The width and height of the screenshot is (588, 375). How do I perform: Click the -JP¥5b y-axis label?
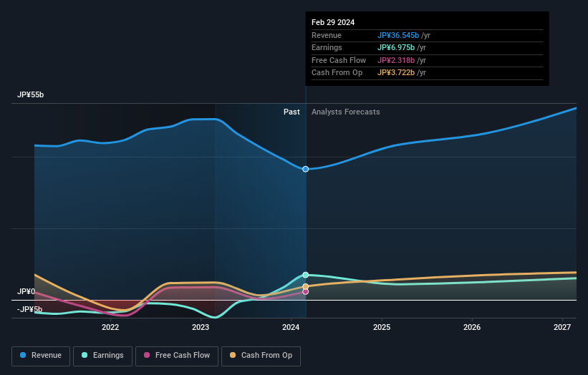coord(29,309)
